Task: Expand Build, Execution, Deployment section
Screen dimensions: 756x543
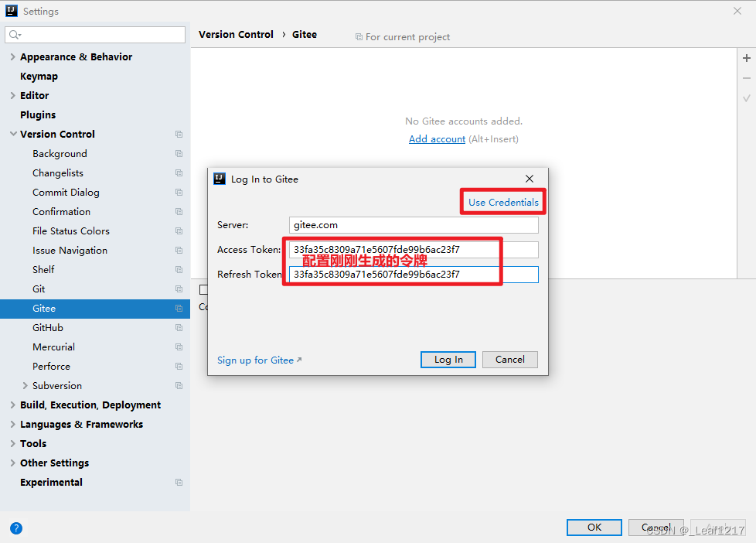Action: (x=12, y=405)
